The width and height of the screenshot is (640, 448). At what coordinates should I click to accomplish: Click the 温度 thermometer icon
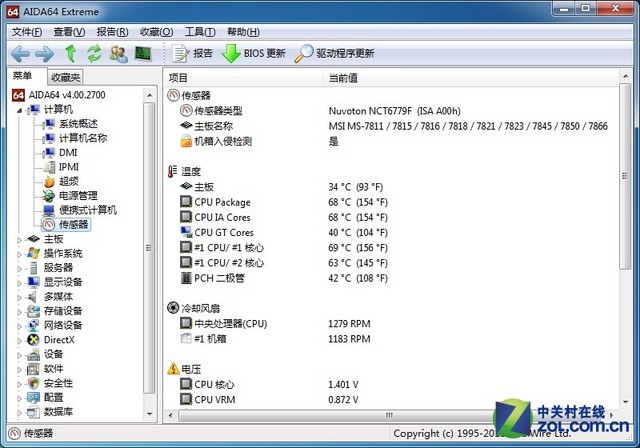(172, 171)
